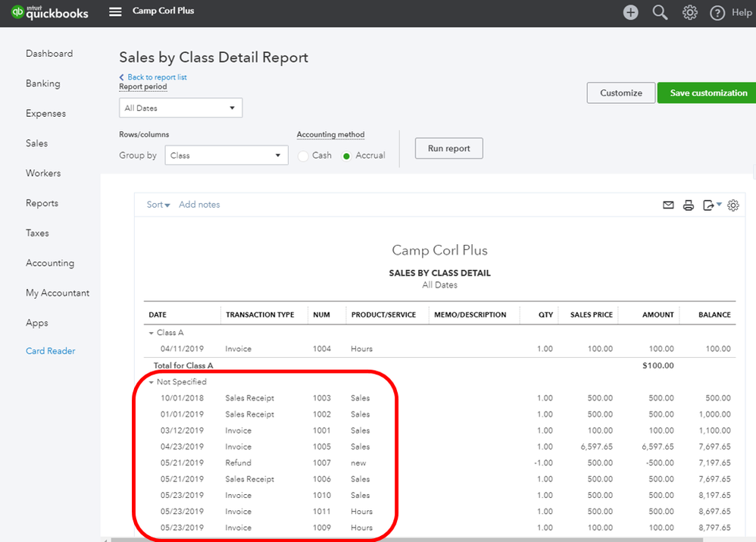Image resolution: width=756 pixels, height=542 pixels.
Task: Open the Dashboard menu item
Action: tap(50, 54)
